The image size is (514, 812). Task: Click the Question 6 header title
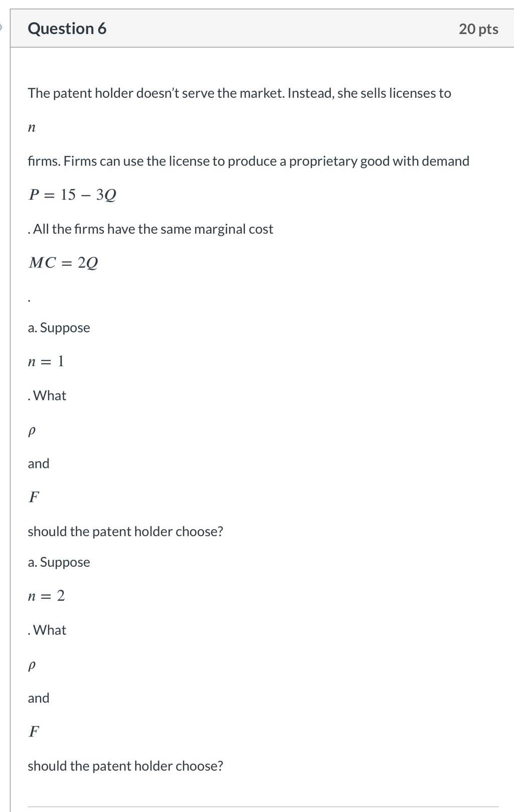click(67, 29)
